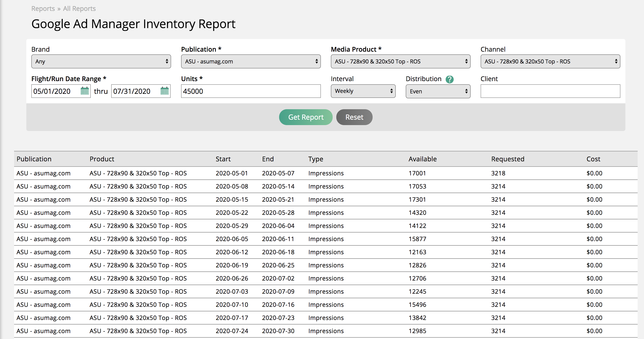Image resolution: width=644 pixels, height=339 pixels.
Task: Click start date 2020-05-22 cell
Action: [232, 213]
